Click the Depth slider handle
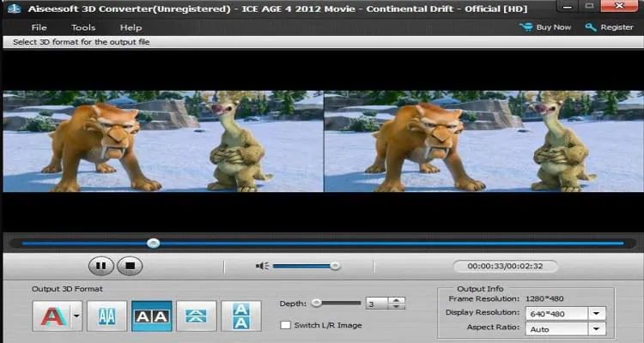This screenshot has width=644, height=343. click(316, 304)
